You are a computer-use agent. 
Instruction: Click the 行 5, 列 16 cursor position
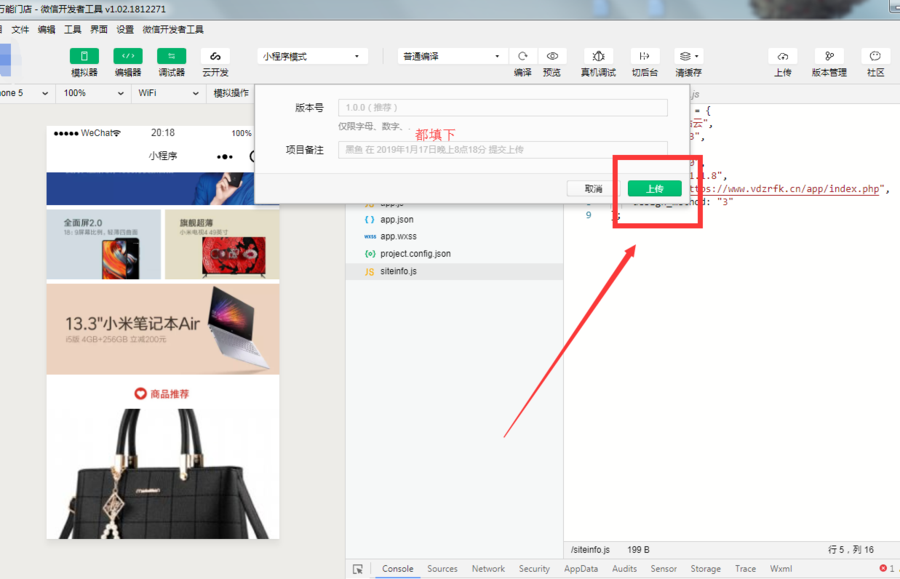click(x=851, y=550)
